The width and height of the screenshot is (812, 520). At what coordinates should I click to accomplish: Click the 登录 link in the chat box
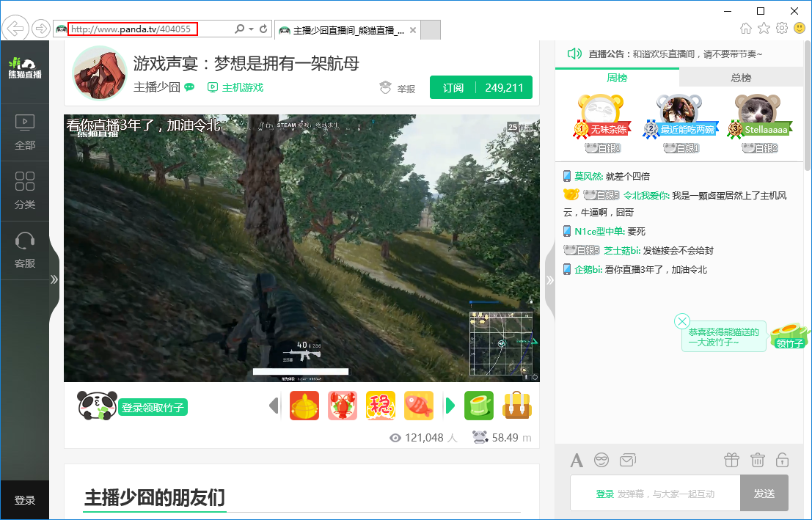pos(604,494)
